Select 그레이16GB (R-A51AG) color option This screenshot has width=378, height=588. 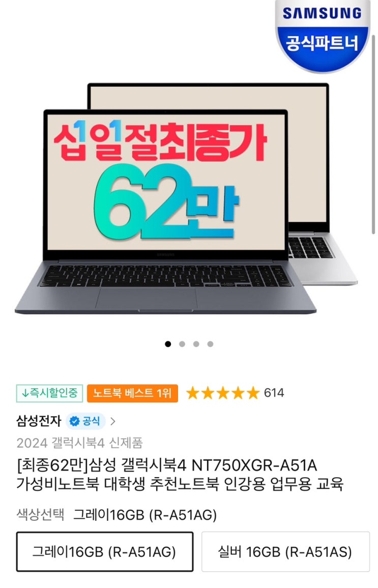click(x=105, y=551)
